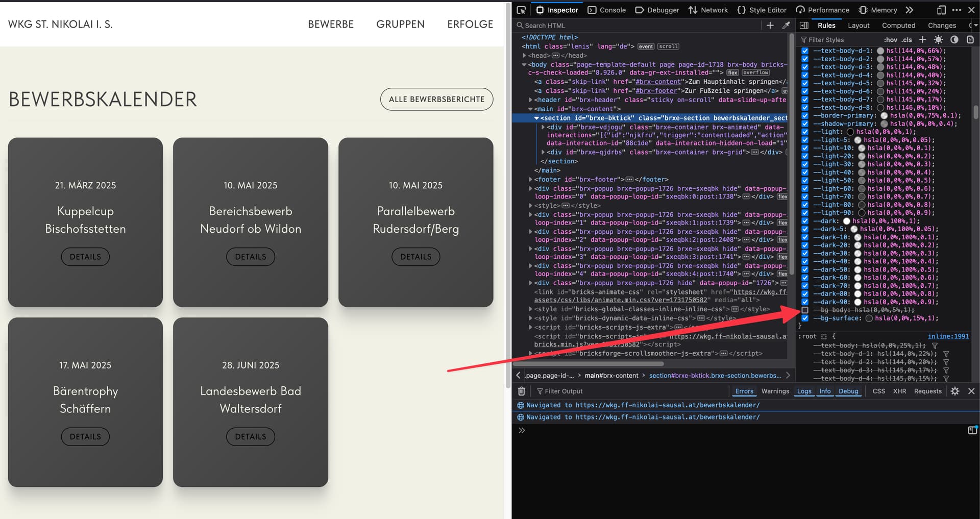The image size is (980, 519).
Task: Open Computed side panel tab
Action: 898,25
